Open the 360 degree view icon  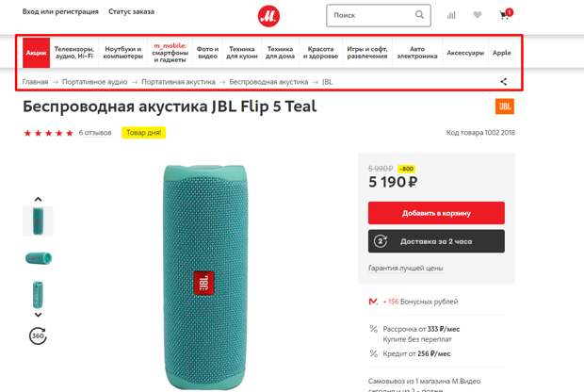[x=38, y=335]
